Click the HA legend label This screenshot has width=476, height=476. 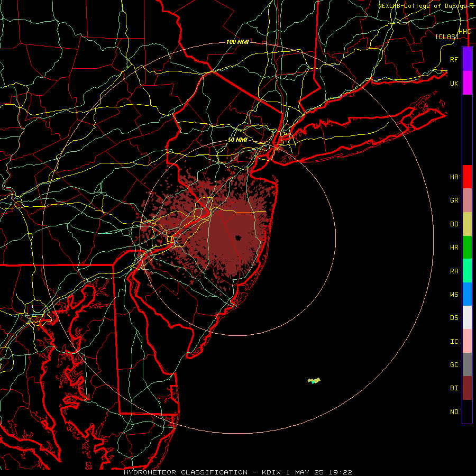(x=454, y=177)
